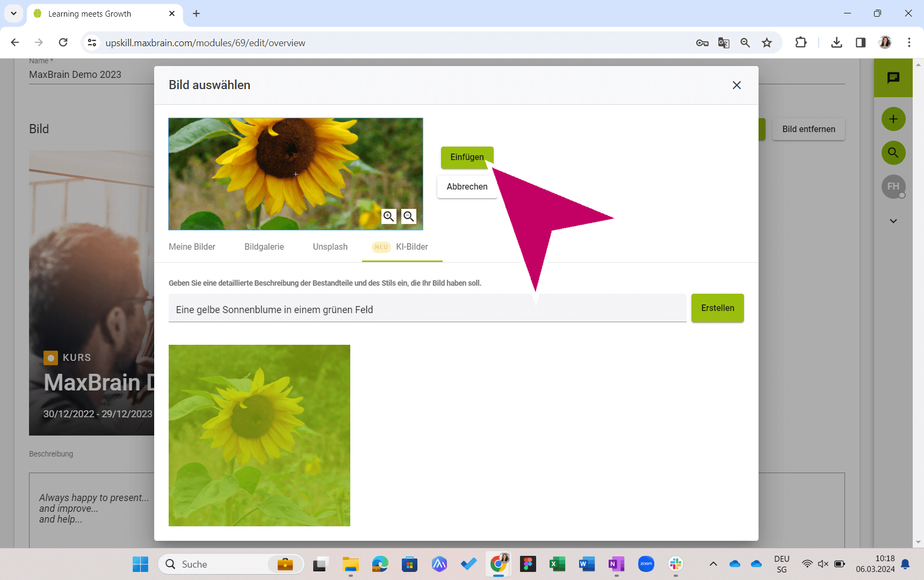Select the KI-Bilder tab
Image resolution: width=924 pixels, height=580 pixels.
pyautogui.click(x=402, y=247)
